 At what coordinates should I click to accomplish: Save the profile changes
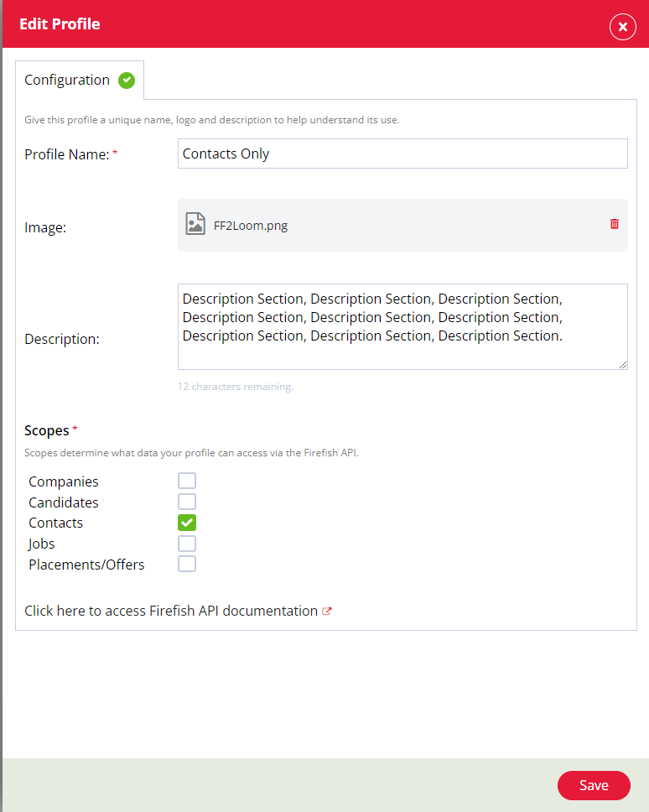[x=594, y=785]
